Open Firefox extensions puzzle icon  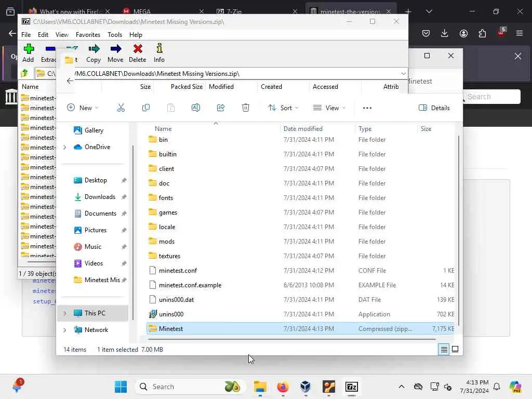(x=482, y=33)
